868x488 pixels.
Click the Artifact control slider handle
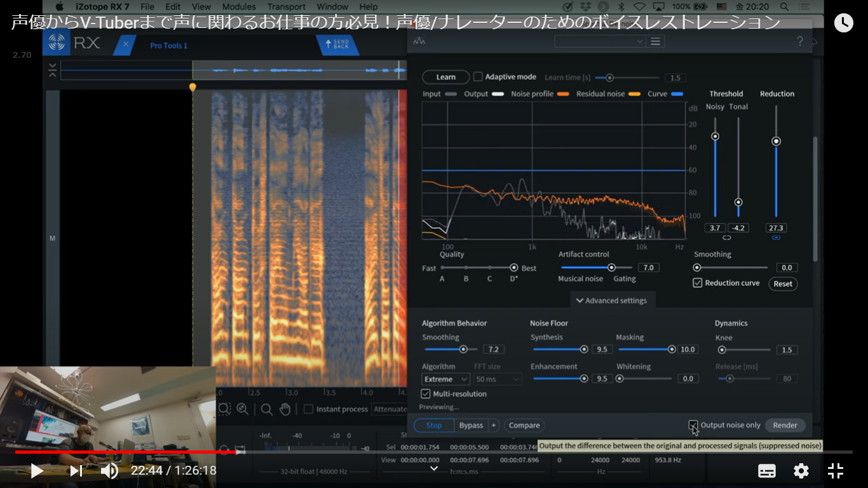coord(611,268)
